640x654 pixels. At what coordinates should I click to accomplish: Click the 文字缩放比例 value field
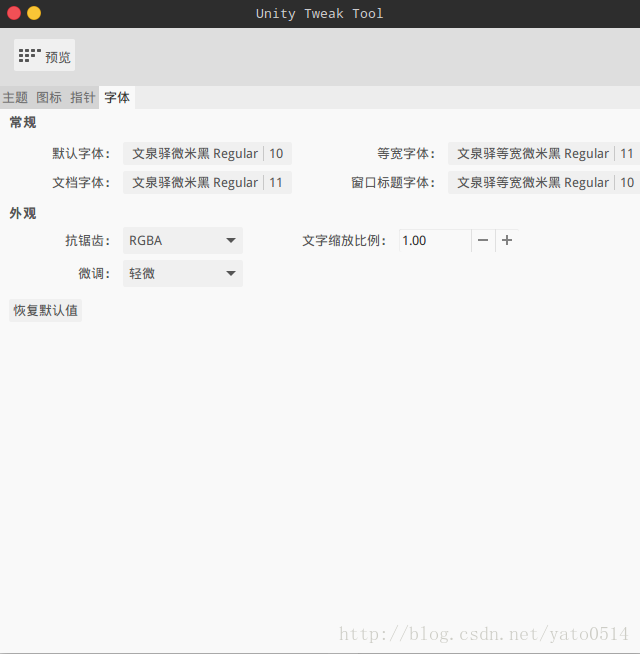click(435, 241)
